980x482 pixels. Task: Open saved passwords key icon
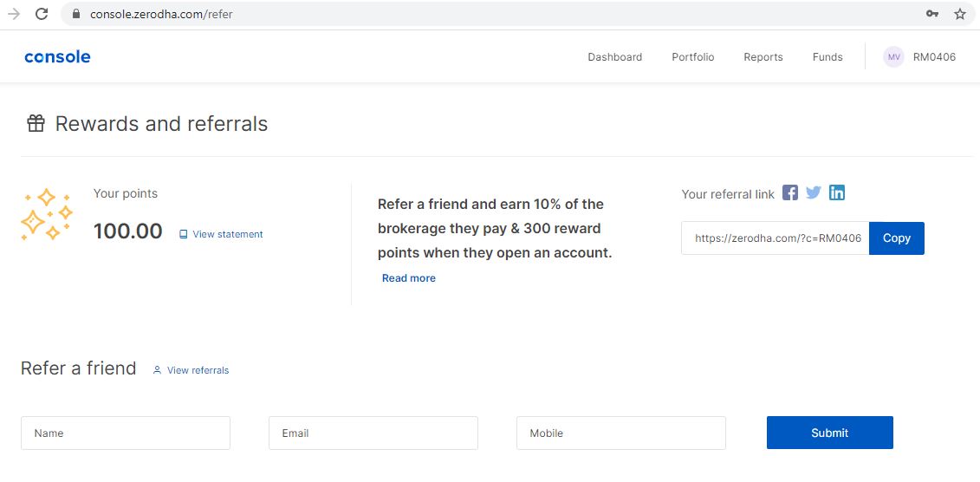[x=931, y=14]
